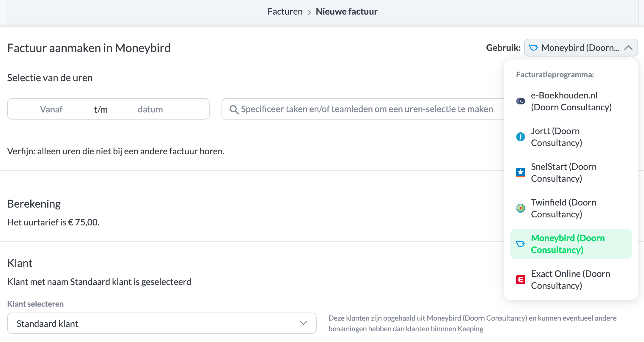Open the Standaard klant dropdown
Viewport: 644px width, 342px height.
(162, 323)
